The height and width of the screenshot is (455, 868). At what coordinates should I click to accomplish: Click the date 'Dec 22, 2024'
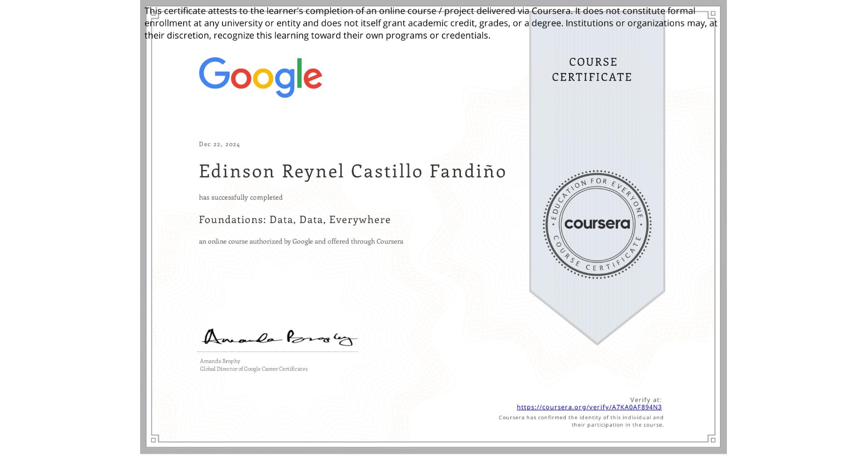(219, 144)
